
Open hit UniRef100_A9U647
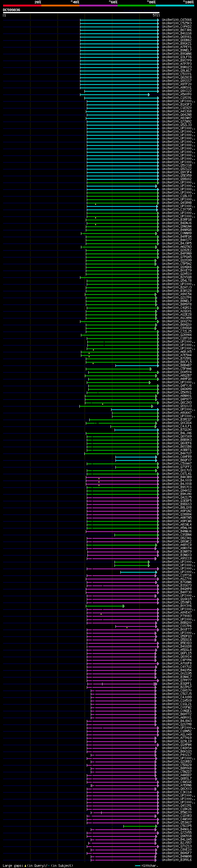click(x=177, y=413)
